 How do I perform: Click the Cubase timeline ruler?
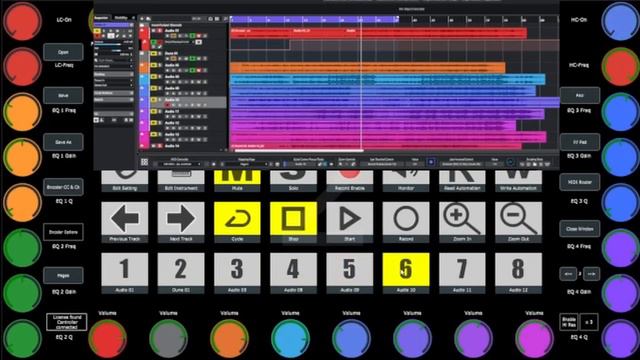coord(394,19)
